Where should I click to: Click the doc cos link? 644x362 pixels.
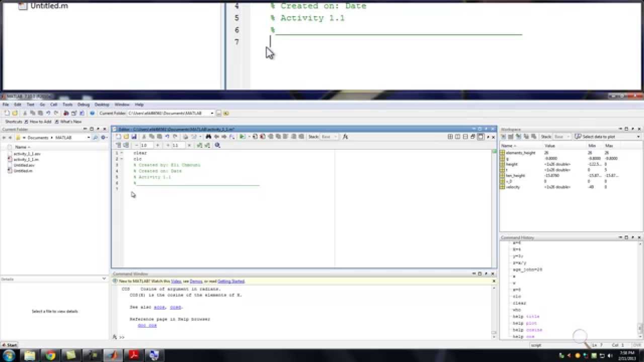147,325
